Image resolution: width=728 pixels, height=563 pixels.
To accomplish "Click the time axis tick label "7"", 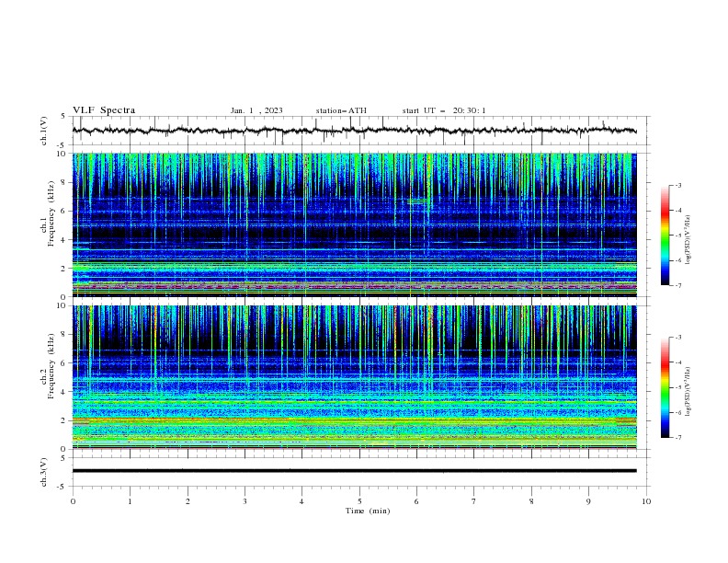I will [474, 501].
